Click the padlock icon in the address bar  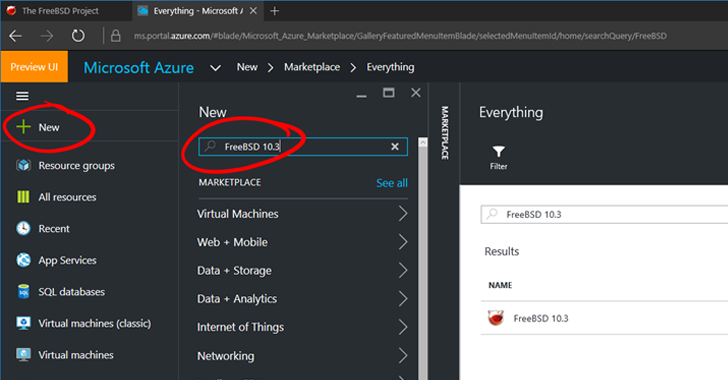(116, 36)
